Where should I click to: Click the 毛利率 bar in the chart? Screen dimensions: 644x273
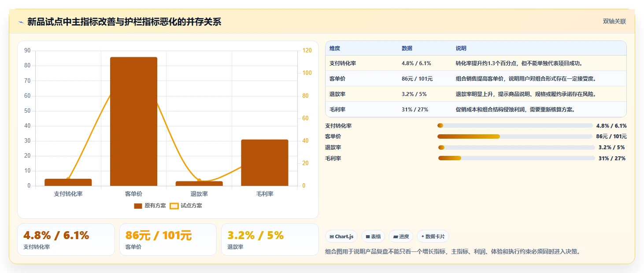265,162
